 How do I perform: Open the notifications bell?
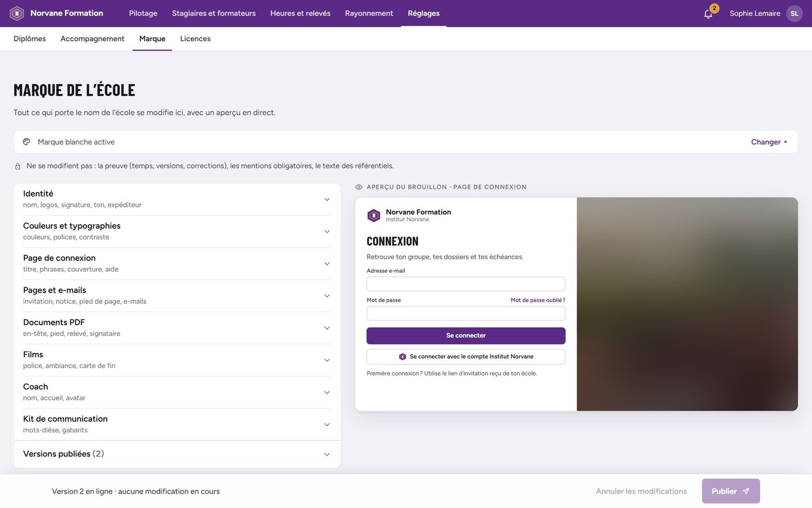point(708,14)
